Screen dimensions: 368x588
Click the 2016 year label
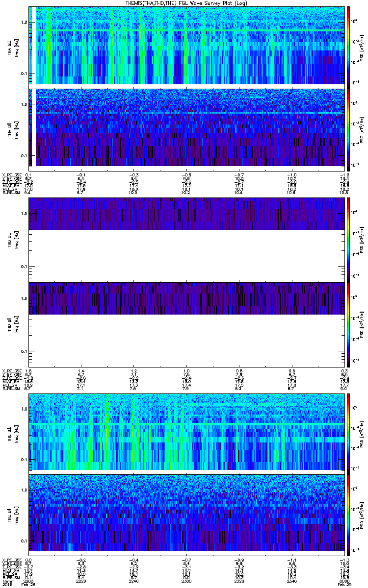[7, 585]
